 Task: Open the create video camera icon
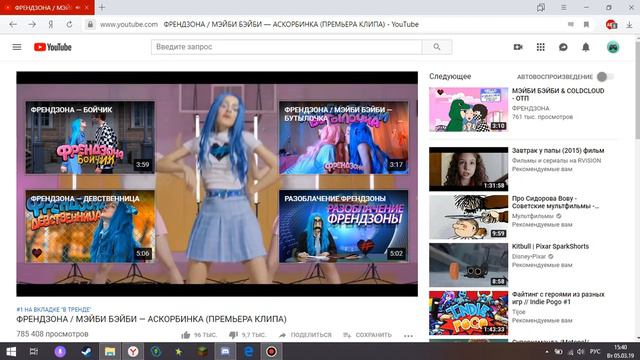click(x=518, y=47)
